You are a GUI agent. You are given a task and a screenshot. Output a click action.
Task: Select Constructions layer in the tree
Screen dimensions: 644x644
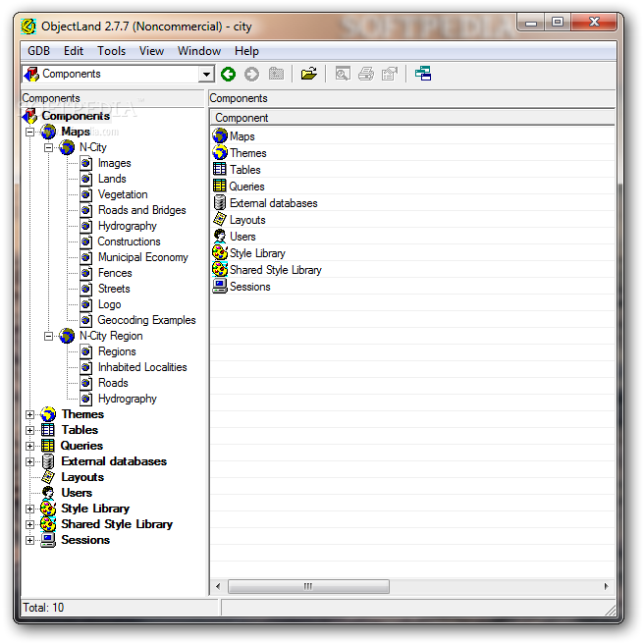coord(129,241)
